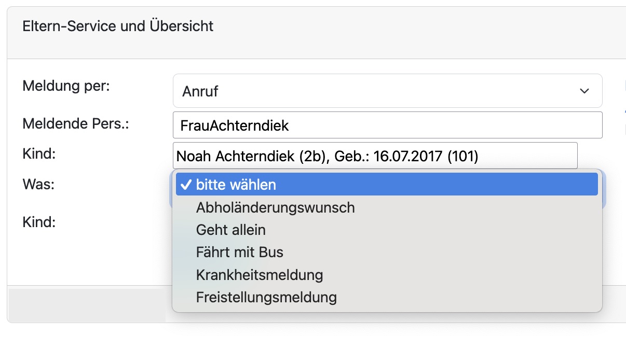Click the Meldung per label
The width and height of the screenshot is (626, 364).
tap(66, 86)
